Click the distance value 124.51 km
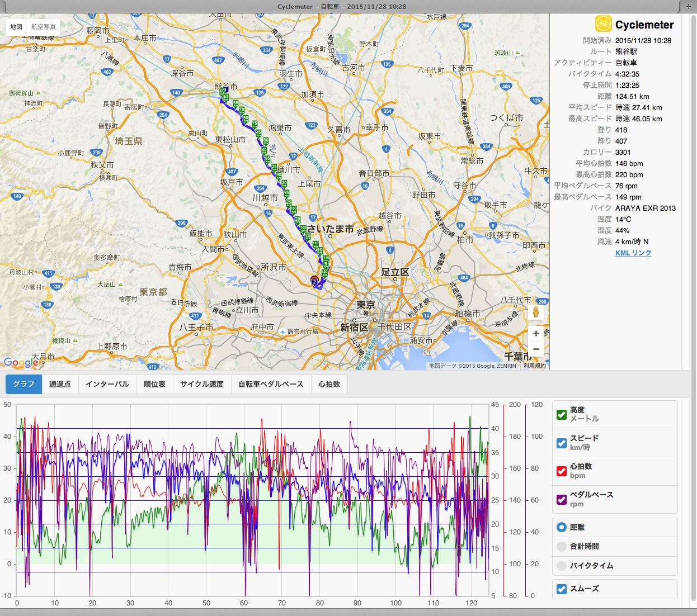 click(632, 96)
